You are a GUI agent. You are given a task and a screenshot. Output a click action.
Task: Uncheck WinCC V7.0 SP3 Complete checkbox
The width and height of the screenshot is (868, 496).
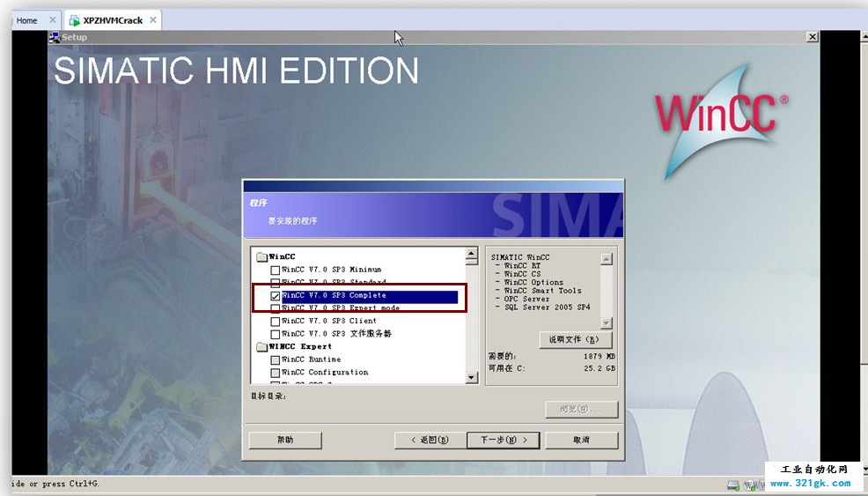276,296
